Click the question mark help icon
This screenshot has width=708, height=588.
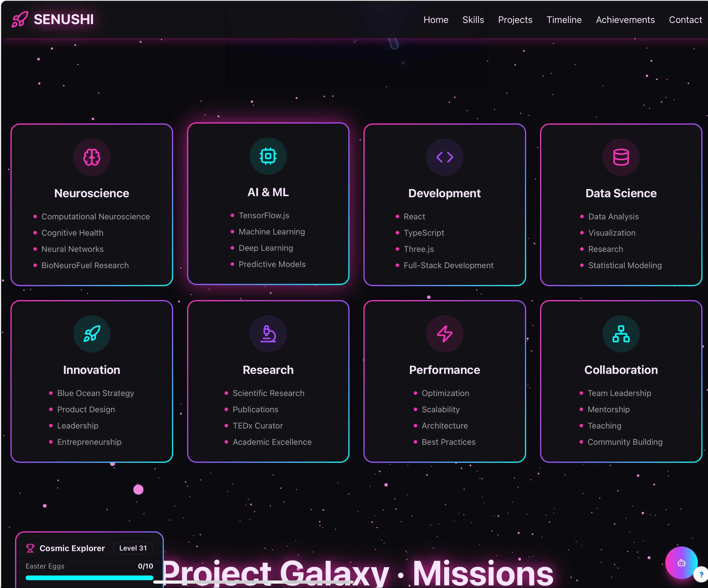[x=701, y=575]
